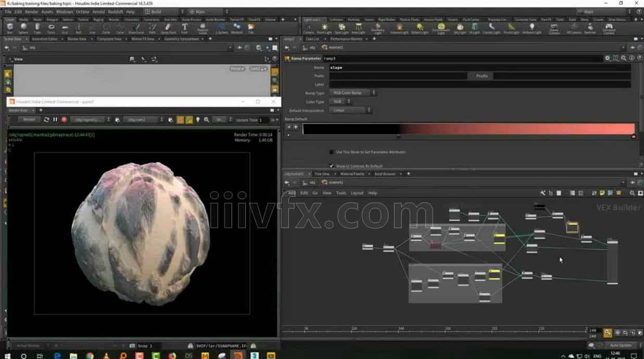This screenshot has height=359, width=644.
Task: Switch to the Material Palette tab
Action: point(352,174)
